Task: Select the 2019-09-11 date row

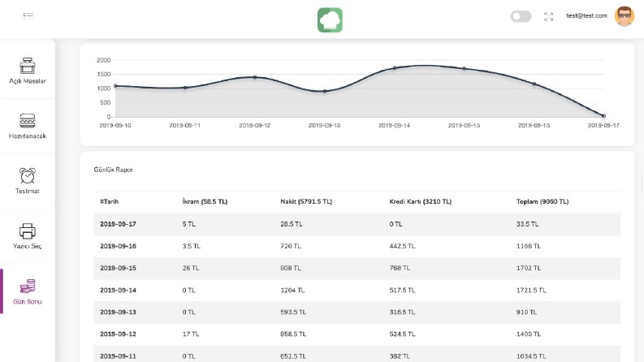Action: [357, 356]
